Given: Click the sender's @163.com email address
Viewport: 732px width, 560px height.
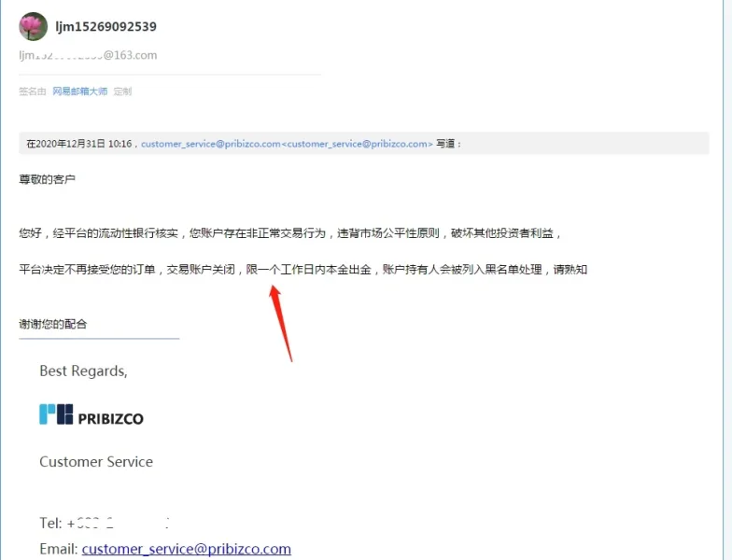Looking at the screenshot, I should (x=88, y=55).
